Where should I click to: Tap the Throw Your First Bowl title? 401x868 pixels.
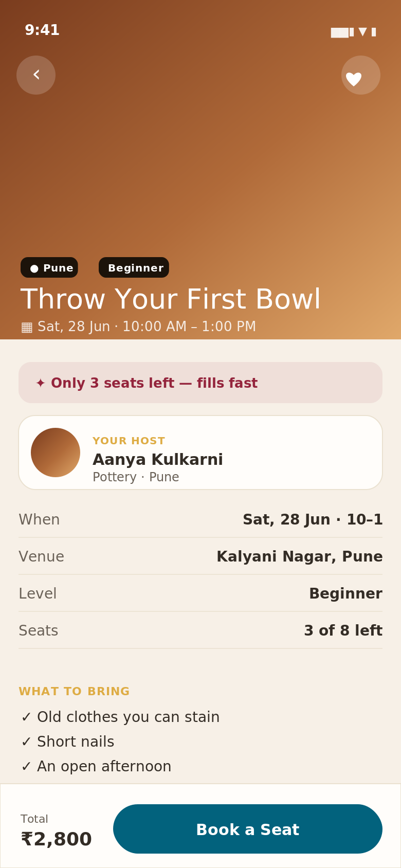tap(170, 299)
